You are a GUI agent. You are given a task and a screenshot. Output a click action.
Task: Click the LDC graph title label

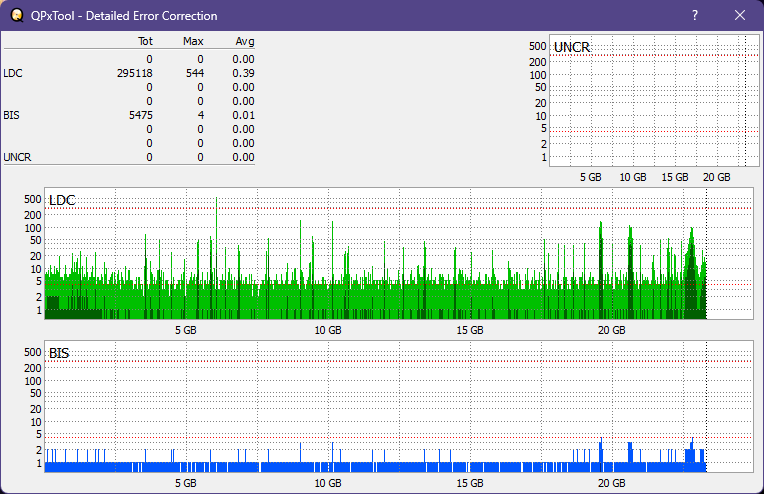62,200
